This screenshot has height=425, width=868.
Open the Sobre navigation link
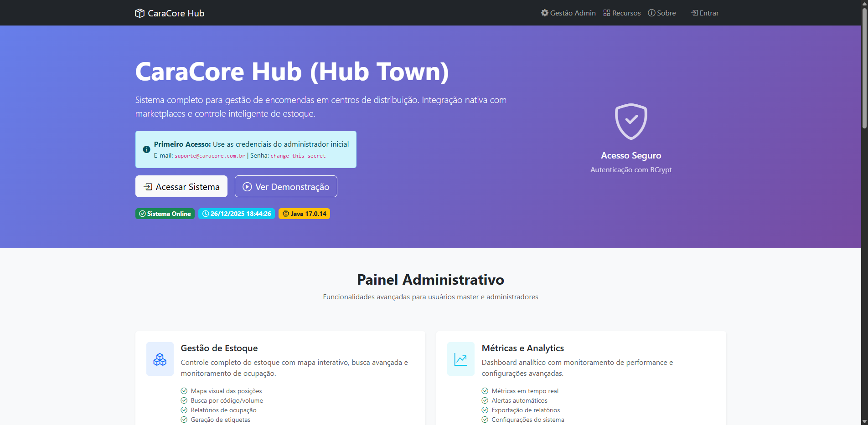(662, 13)
